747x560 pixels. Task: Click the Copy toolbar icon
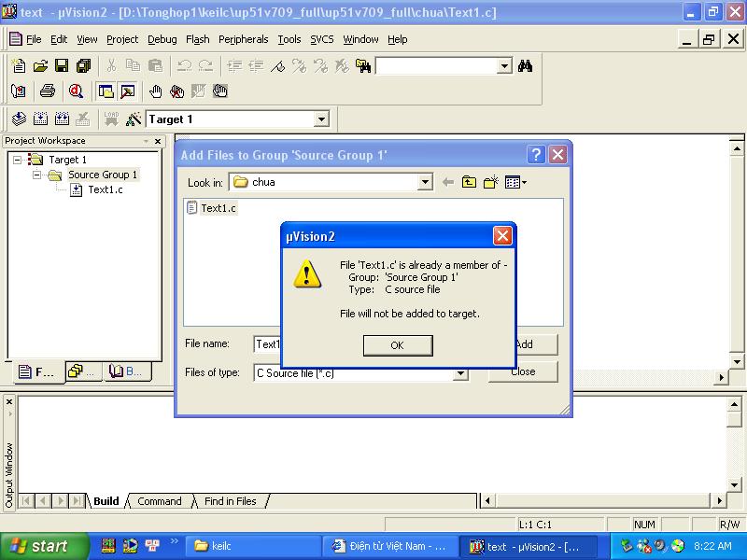tap(133, 65)
